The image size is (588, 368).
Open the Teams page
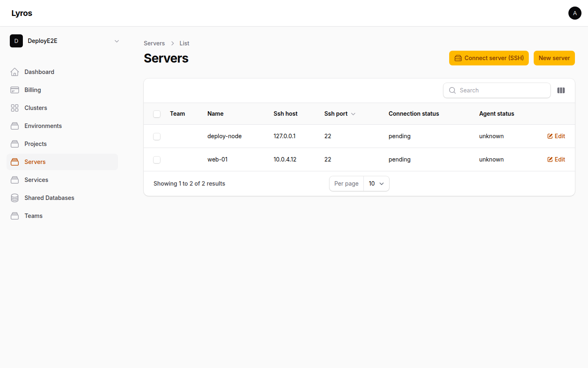coord(62,216)
